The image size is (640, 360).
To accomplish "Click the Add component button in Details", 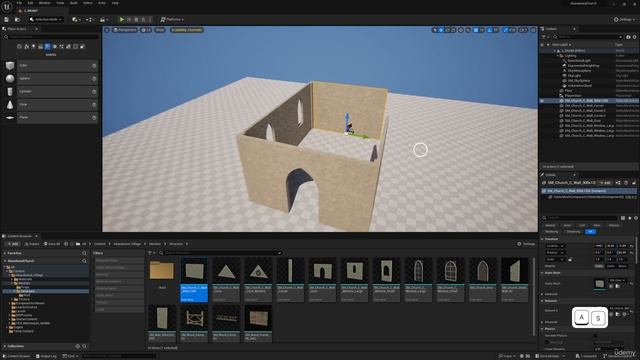I will coord(605,183).
